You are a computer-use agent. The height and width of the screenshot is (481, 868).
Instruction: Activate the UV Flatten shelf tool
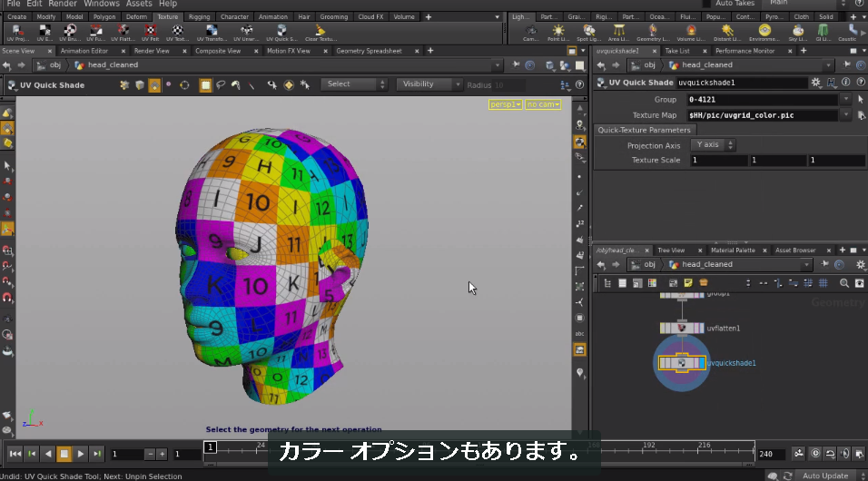pyautogui.click(x=123, y=32)
